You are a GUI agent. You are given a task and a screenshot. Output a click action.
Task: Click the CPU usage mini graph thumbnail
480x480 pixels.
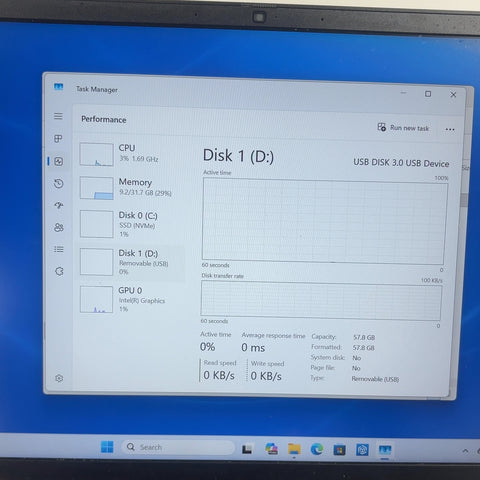tap(96, 154)
